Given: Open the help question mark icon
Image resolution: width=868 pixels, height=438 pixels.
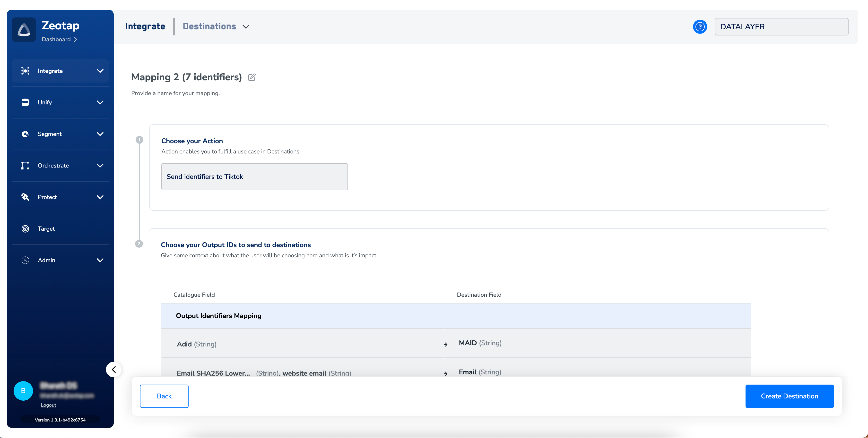Looking at the screenshot, I should [700, 27].
